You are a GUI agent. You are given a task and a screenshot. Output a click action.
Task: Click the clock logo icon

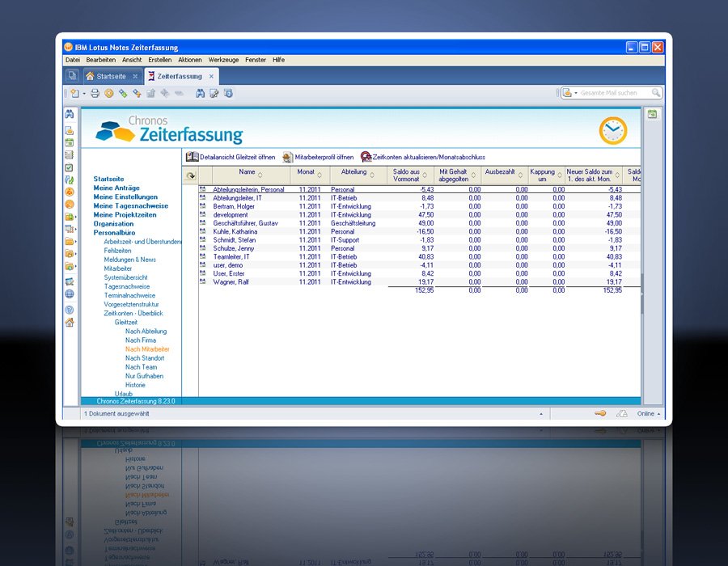click(x=612, y=131)
